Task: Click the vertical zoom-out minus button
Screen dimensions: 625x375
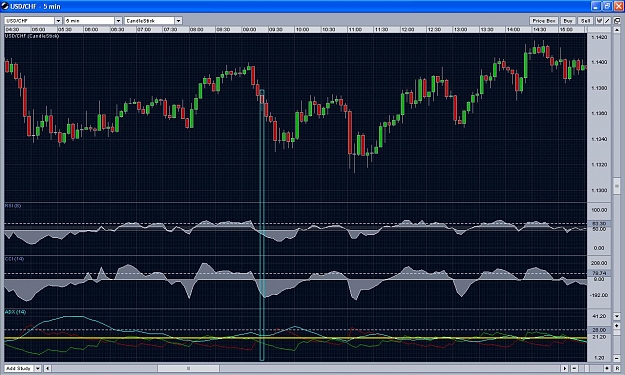Action: click(617, 358)
